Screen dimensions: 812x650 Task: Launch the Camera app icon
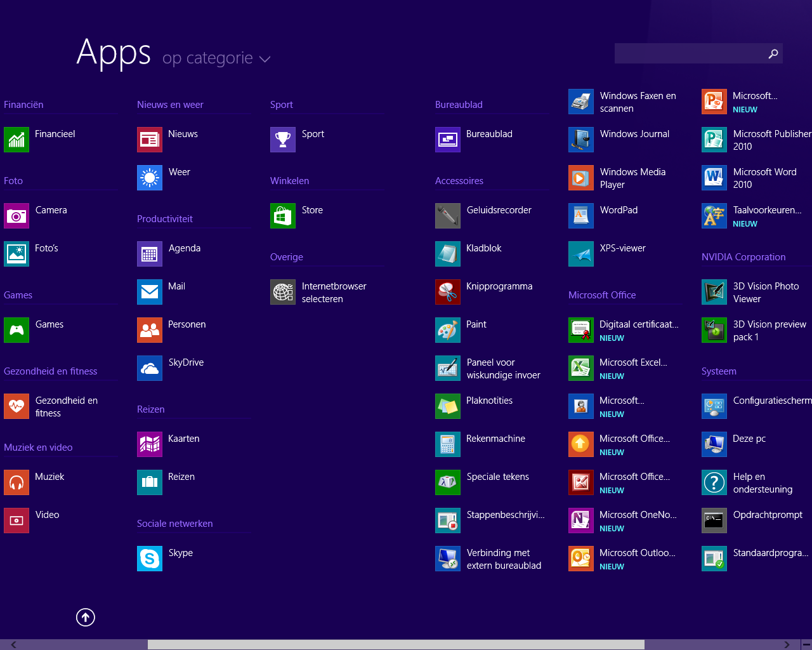click(x=16, y=216)
